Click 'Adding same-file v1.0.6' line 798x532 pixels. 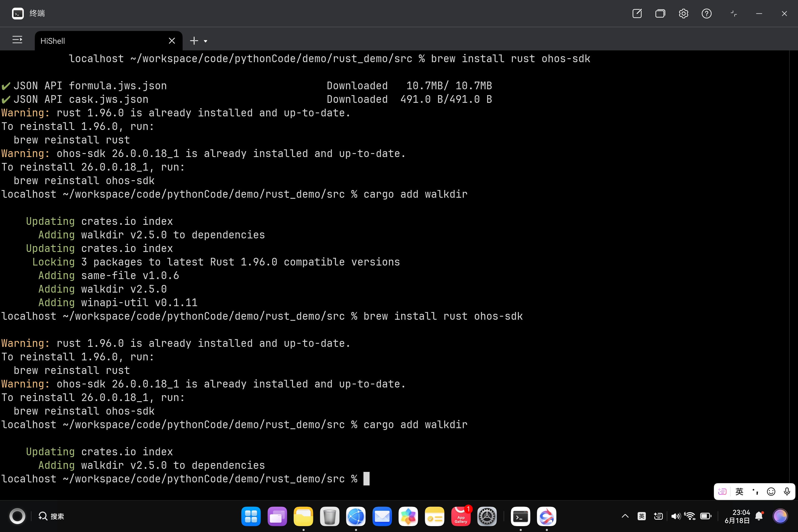click(108, 275)
